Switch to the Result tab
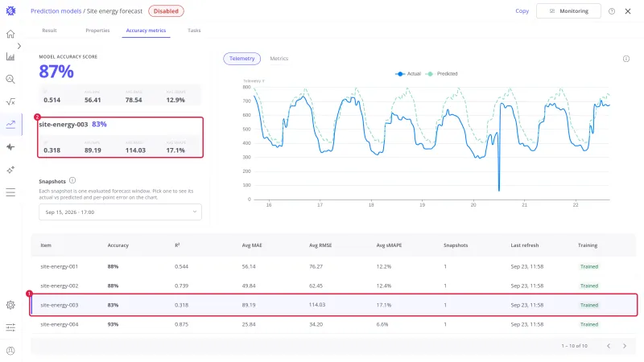The height and width of the screenshot is (362, 644). coord(49,31)
